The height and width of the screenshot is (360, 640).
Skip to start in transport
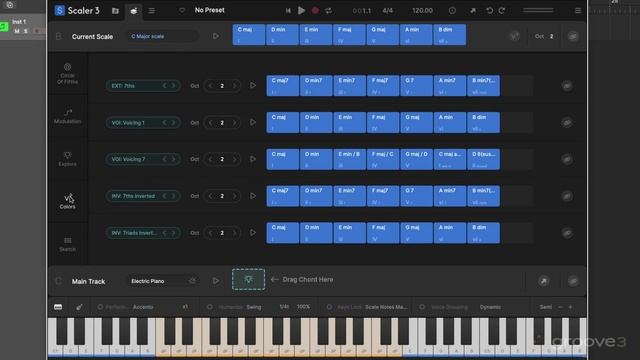pos(288,11)
